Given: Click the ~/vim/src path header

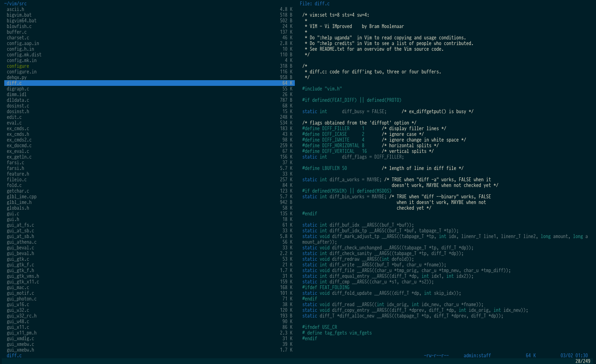Looking at the screenshot, I should pyautogui.click(x=15, y=4).
